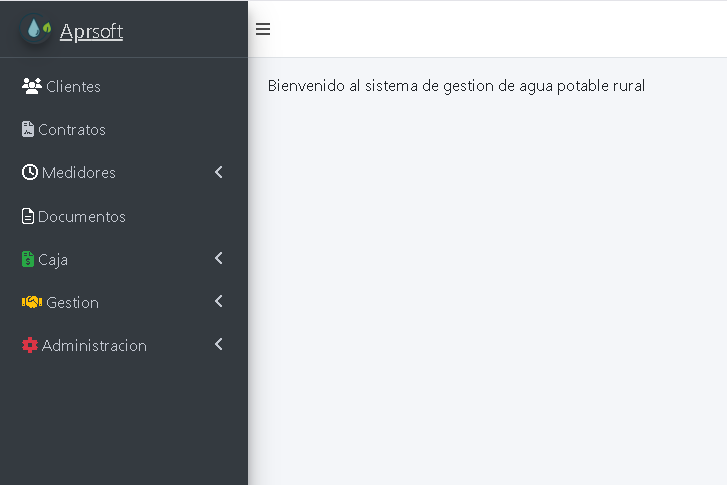Expand the Administracion submenu chevron
Viewport: 727px width, 485px height.
point(219,344)
